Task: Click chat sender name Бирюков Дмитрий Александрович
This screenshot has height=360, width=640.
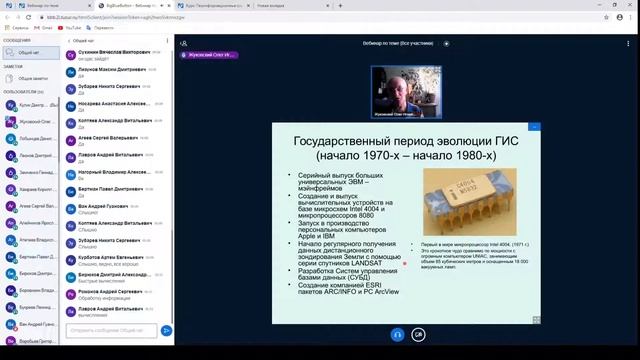Action: click(114, 275)
